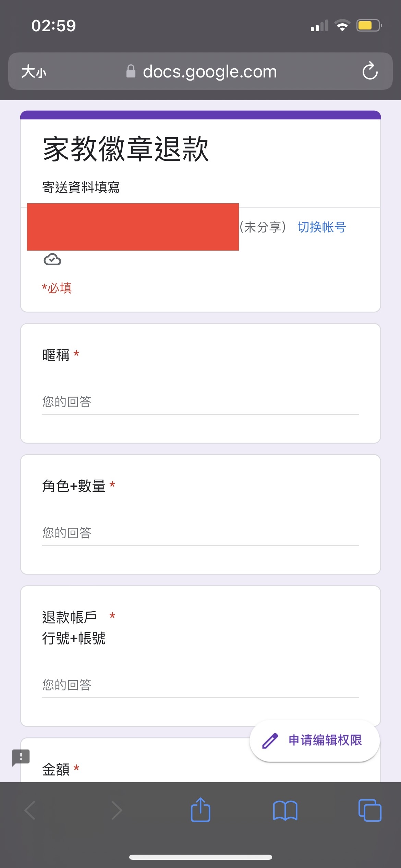Viewport: 401px width, 868px height.
Task: Tap the 家教徽章退款 form title
Action: tap(126, 149)
